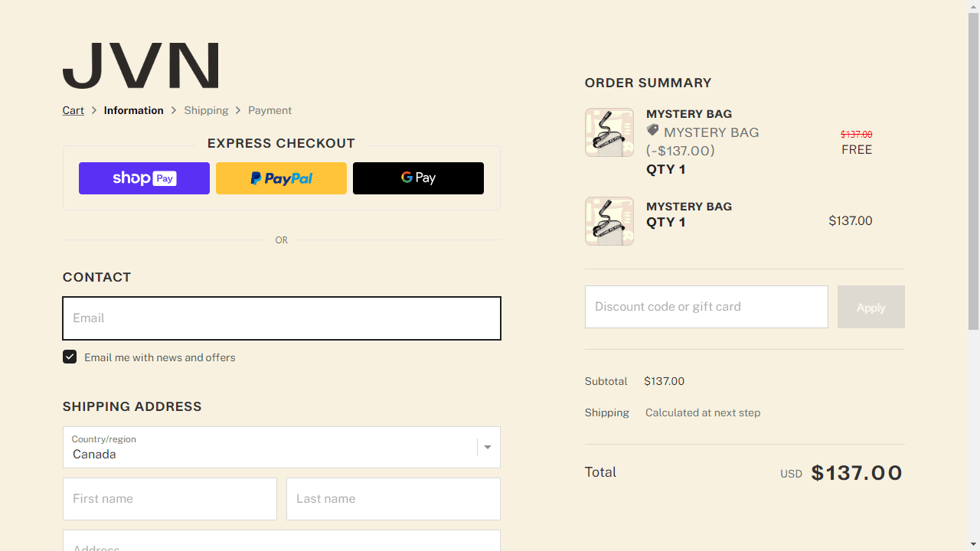
Task: Click the FREE price label
Action: click(x=857, y=150)
